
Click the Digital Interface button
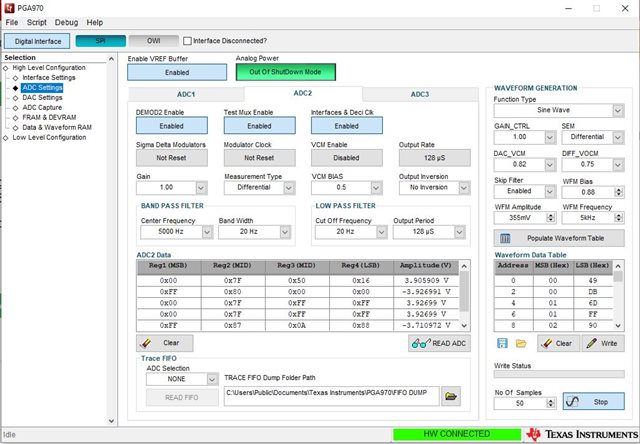pos(37,41)
